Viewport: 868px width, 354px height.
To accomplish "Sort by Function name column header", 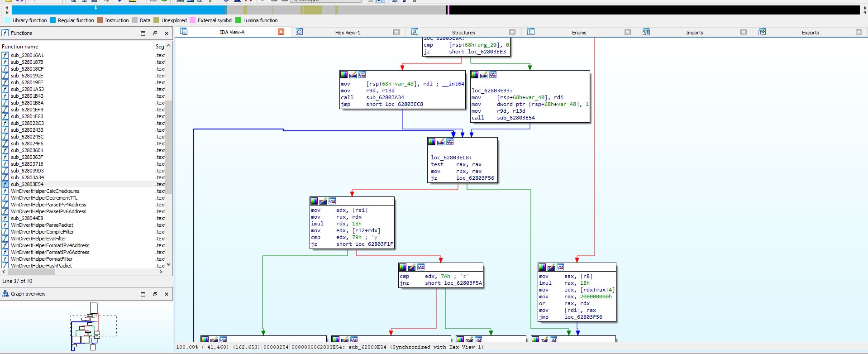I will pyautogui.click(x=77, y=47).
